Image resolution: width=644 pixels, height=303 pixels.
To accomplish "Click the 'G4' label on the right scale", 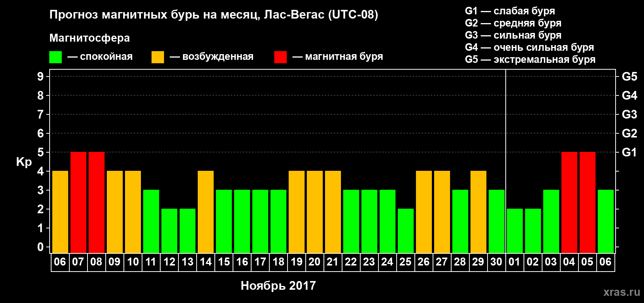I will [x=630, y=95].
